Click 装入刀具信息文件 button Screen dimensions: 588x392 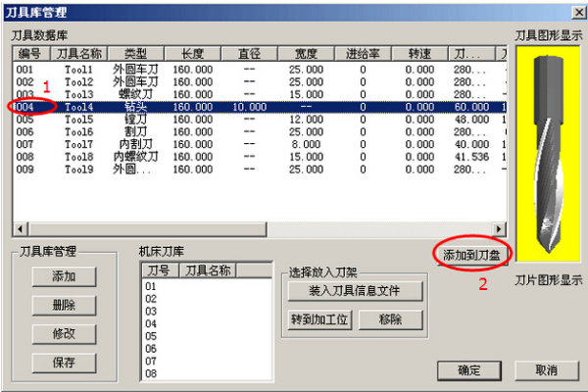click(352, 291)
